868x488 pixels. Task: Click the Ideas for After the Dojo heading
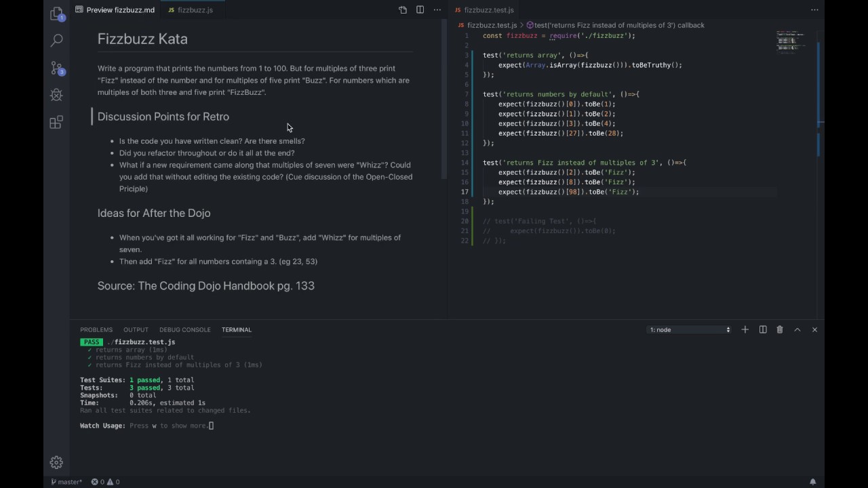pyautogui.click(x=154, y=213)
